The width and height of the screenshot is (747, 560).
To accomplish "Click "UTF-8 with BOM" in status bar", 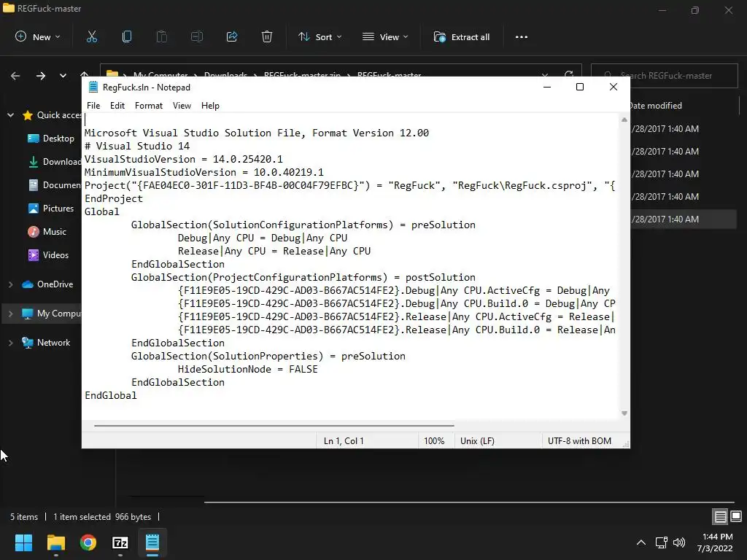I will [579, 441].
